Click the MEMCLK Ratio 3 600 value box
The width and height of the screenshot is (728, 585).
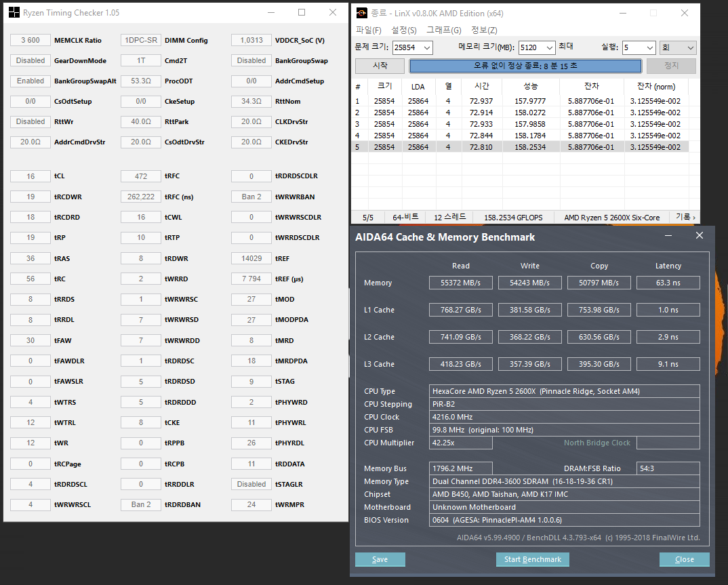point(31,40)
